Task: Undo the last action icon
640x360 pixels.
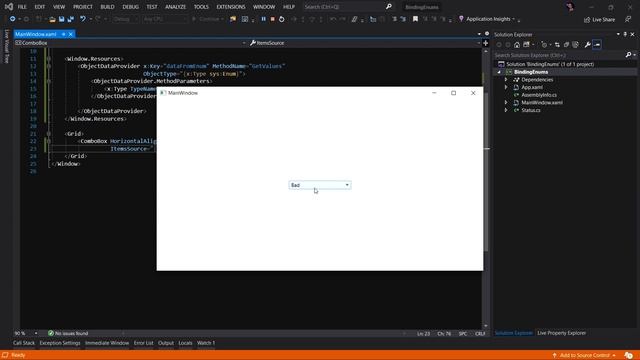Action: coord(83,19)
